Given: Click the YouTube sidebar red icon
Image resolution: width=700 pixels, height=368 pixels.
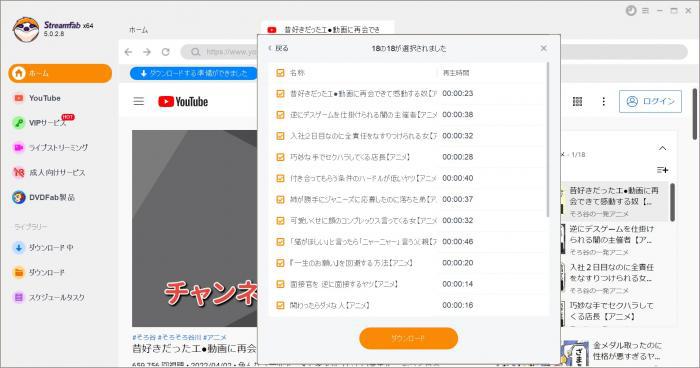Looking at the screenshot, I should 19,98.
